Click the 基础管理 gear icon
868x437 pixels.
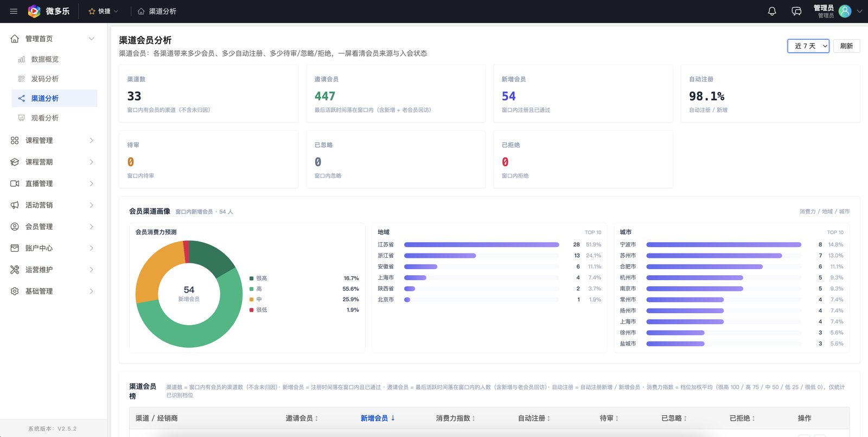click(x=15, y=291)
